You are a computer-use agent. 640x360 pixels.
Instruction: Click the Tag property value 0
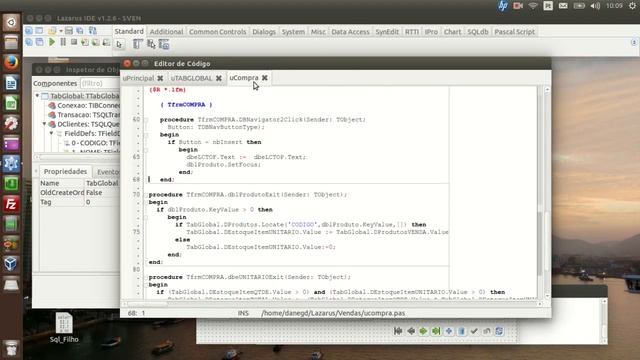coord(102,202)
